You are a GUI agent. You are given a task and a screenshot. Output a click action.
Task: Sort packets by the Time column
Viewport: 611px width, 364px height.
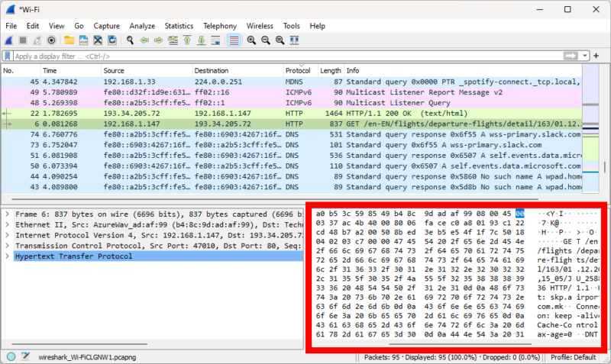point(70,70)
